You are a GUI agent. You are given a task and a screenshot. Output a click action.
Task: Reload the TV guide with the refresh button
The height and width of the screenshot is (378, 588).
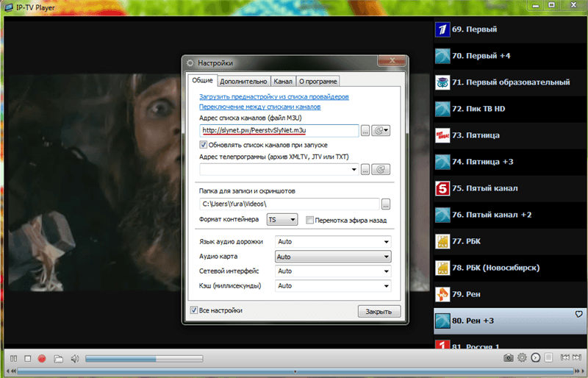381,170
